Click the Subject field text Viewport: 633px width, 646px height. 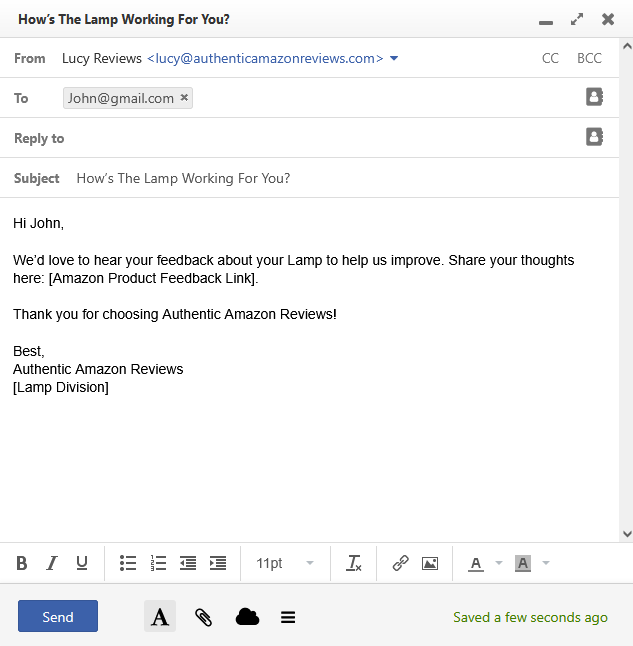click(x=183, y=178)
